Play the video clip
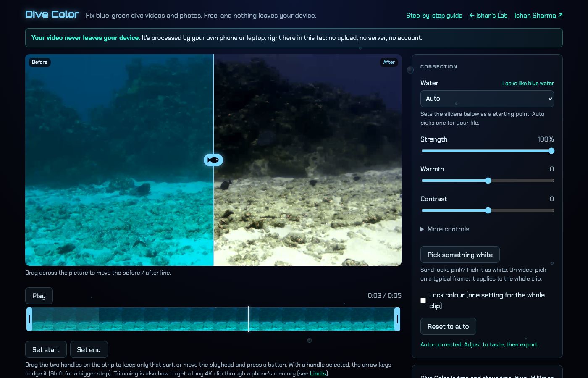The width and height of the screenshot is (588, 378). click(39, 296)
